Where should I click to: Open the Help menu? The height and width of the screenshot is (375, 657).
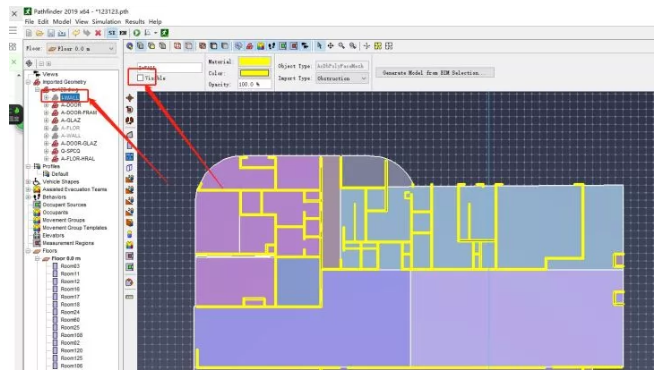click(155, 21)
